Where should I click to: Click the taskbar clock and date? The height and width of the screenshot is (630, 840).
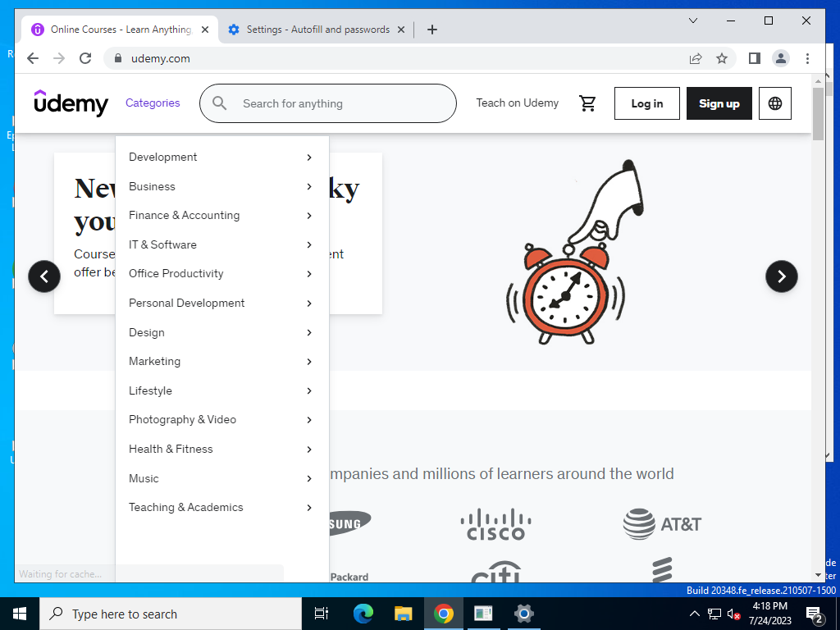click(769, 614)
